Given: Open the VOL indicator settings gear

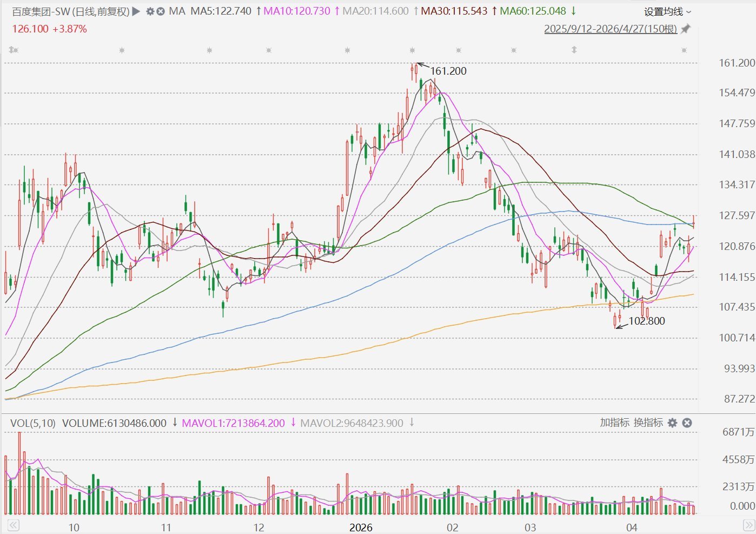Looking at the screenshot, I should point(672,423).
